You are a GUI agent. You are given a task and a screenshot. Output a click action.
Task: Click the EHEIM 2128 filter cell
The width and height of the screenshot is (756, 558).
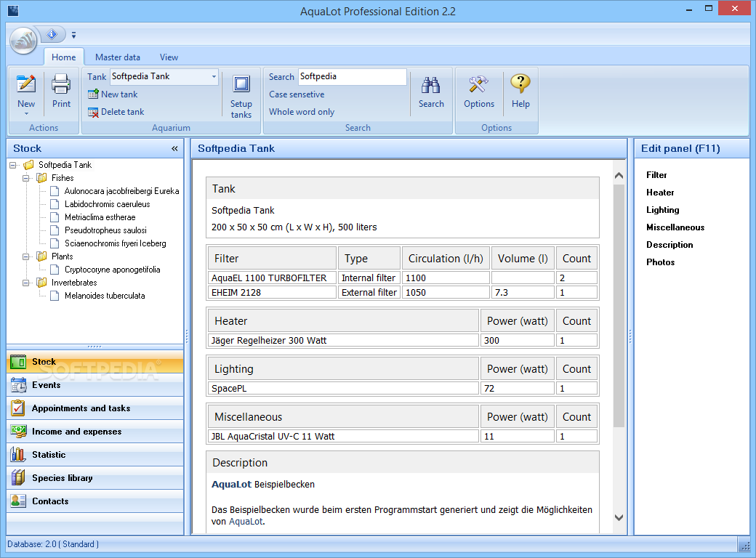[x=272, y=292]
